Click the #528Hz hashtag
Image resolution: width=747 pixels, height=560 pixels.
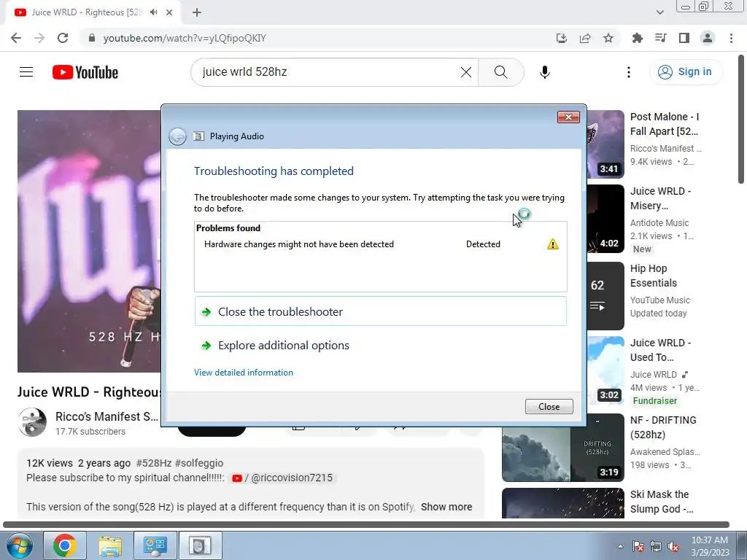153,463
